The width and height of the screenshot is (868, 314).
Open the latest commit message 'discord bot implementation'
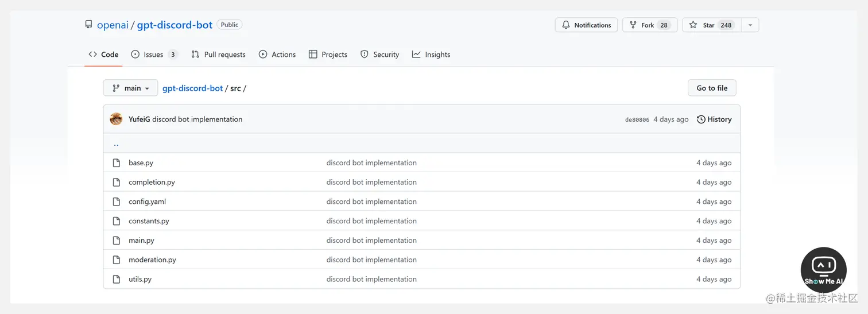[197, 119]
